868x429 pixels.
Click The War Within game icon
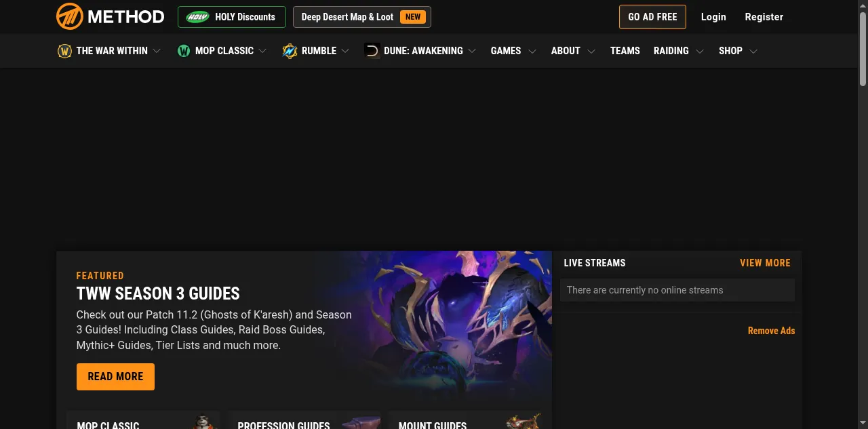click(64, 51)
